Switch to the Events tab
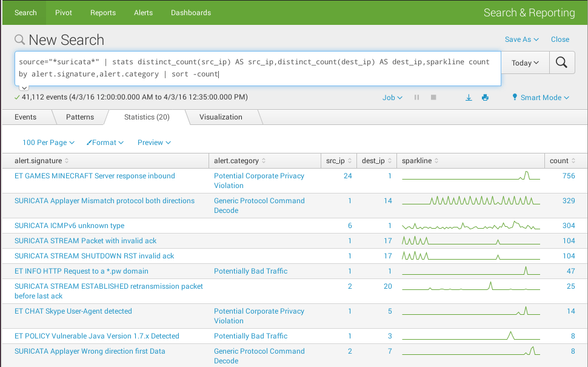 [x=25, y=117]
